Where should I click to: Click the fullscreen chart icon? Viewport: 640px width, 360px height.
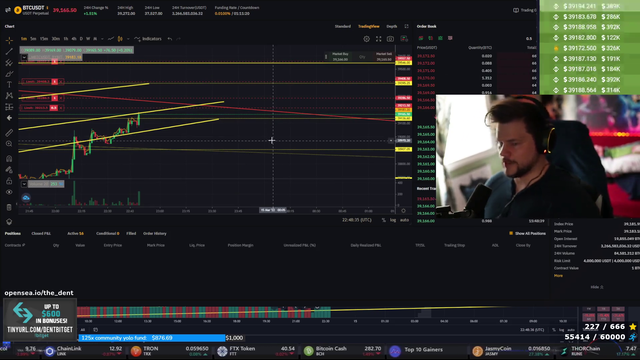pyautogui.click(x=378, y=39)
